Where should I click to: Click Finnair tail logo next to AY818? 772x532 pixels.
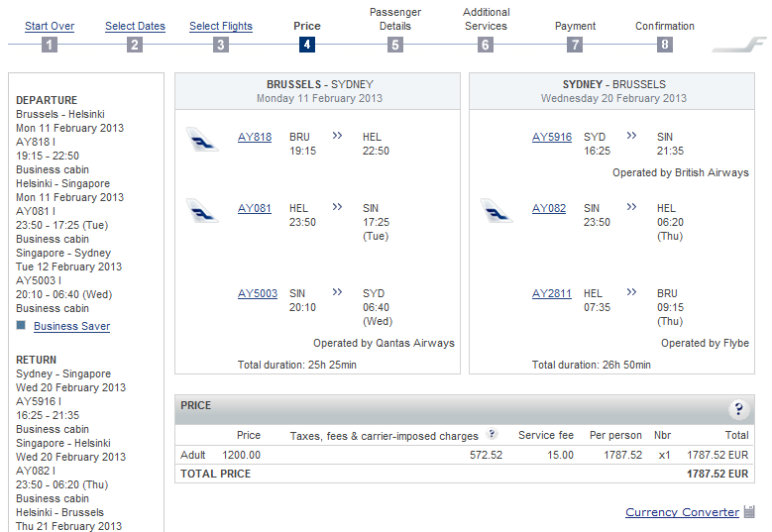point(202,139)
